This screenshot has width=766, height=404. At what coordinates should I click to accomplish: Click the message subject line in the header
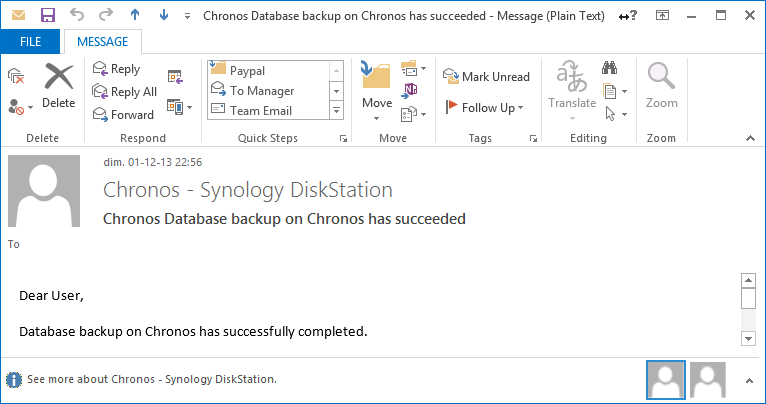tap(284, 218)
